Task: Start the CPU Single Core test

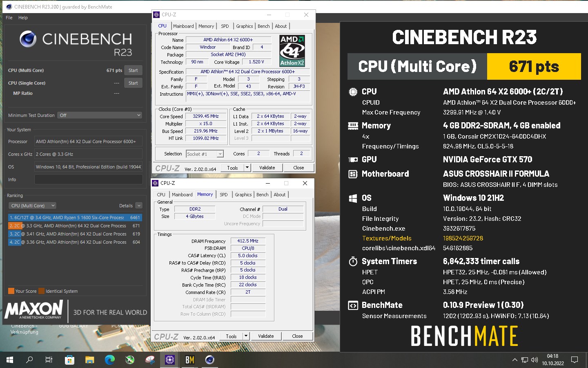Action: click(133, 83)
